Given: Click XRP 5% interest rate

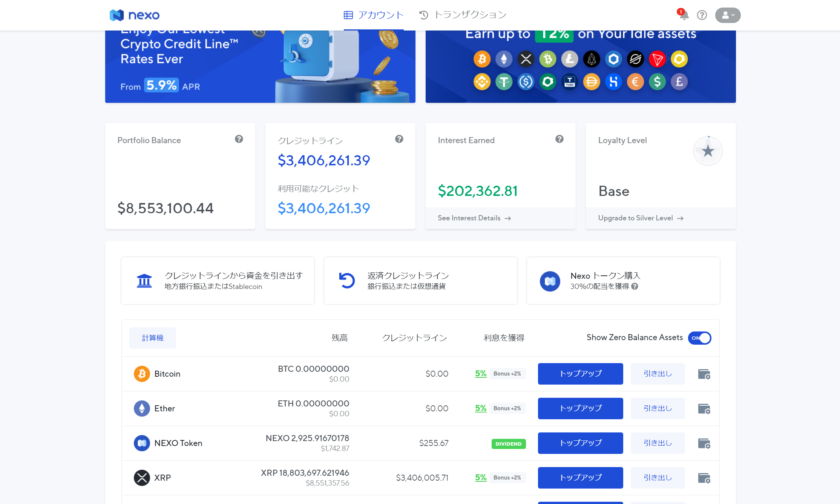Looking at the screenshot, I should point(481,477).
